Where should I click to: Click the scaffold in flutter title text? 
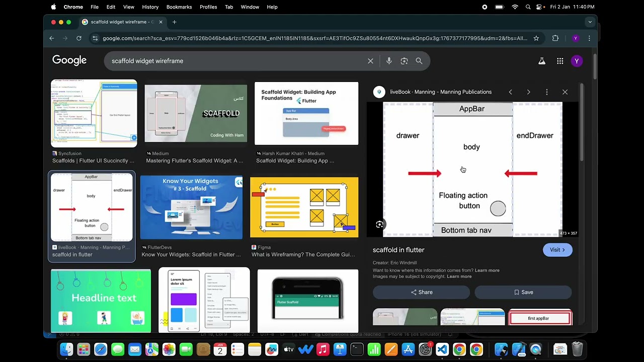[x=398, y=250]
